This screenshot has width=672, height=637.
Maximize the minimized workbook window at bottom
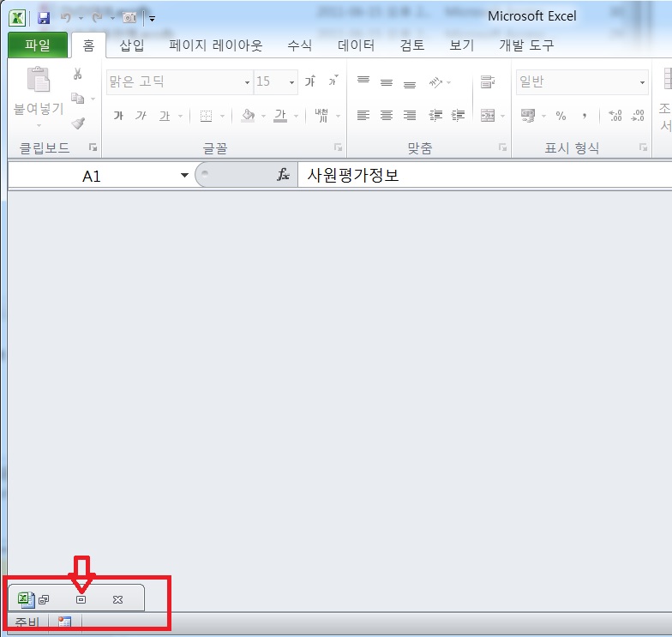(81, 599)
